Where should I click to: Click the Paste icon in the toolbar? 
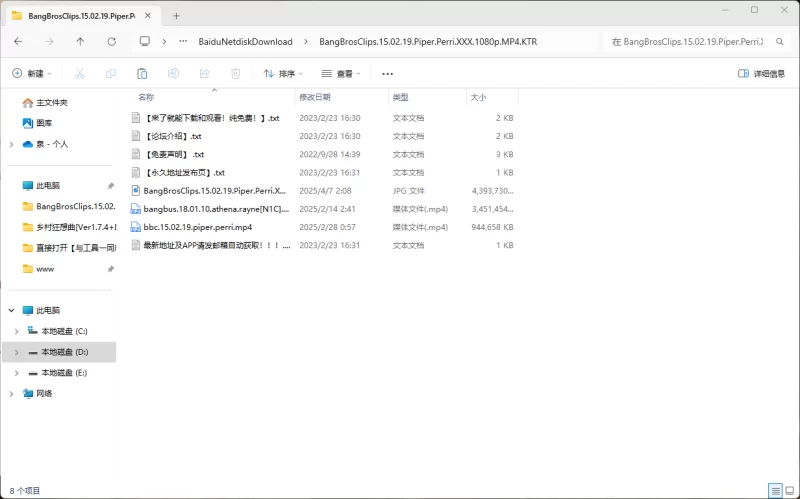point(142,74)
